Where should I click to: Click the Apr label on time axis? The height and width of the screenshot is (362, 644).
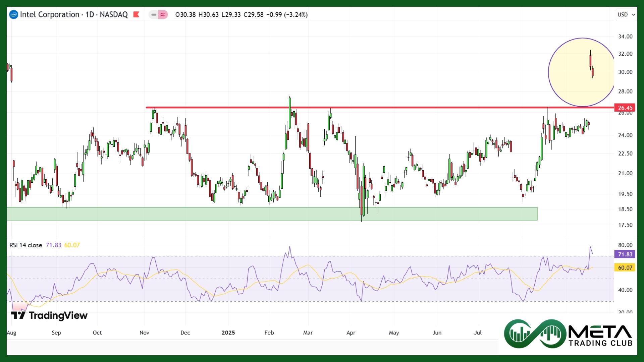pos(351,333)
